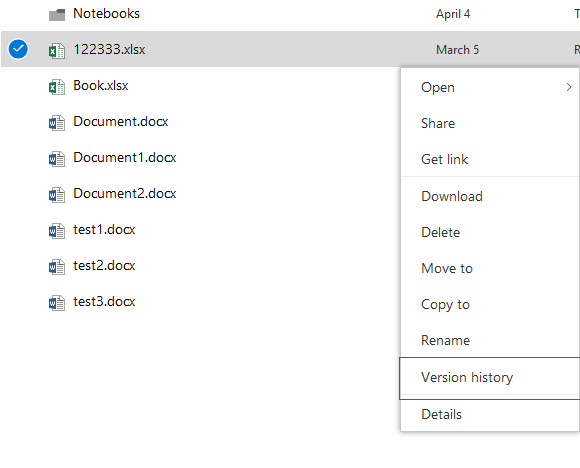Screen dimensions: 580x468
Task: Open the file test1.docx
Action: 104,229
